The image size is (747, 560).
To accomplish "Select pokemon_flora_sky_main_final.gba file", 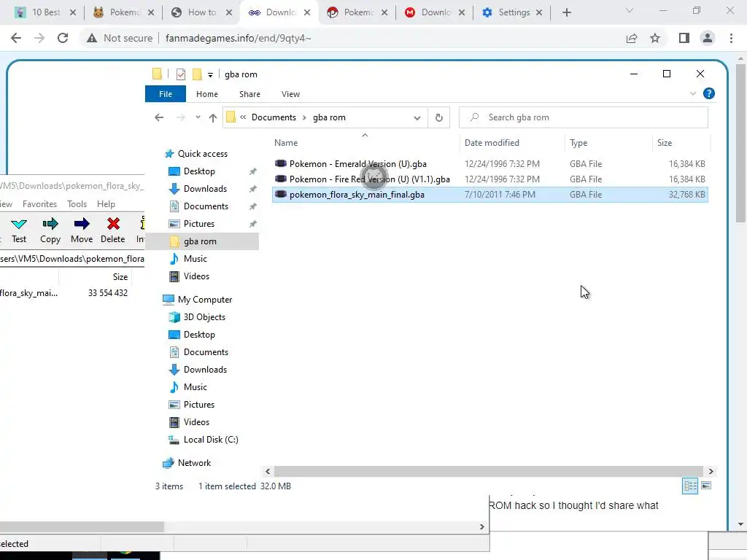I will pos(489,194).
